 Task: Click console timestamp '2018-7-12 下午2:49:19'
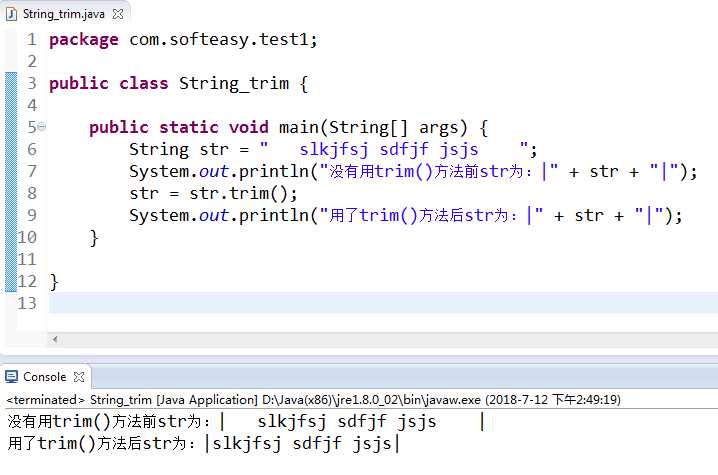pos(553,400)
